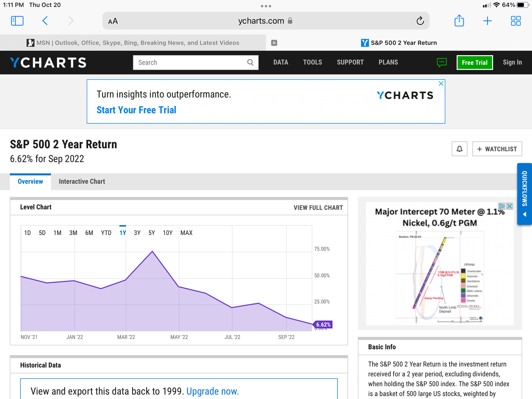Open the PLANS menu
The image size is (532, 399).
click(x=388, y=63)
